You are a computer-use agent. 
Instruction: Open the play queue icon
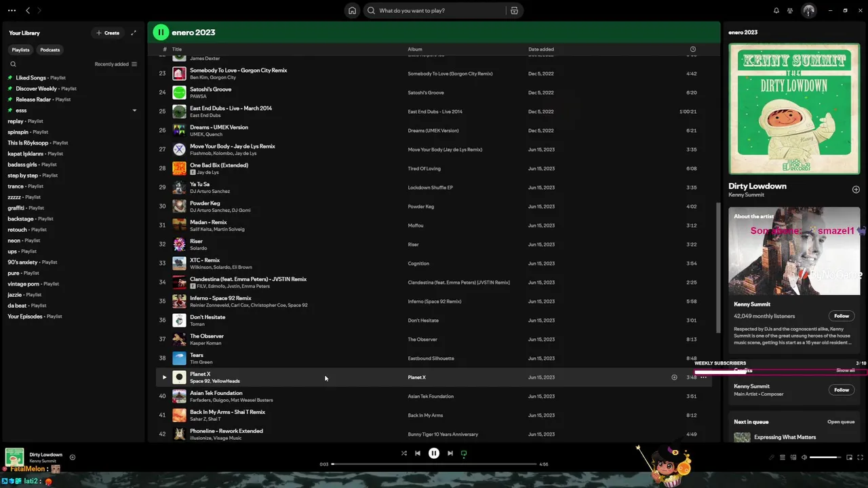click(x=782, y=457)
